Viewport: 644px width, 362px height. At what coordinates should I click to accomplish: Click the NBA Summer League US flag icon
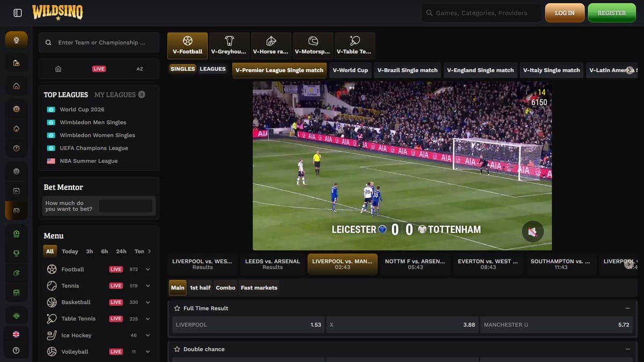coord(51,161)
